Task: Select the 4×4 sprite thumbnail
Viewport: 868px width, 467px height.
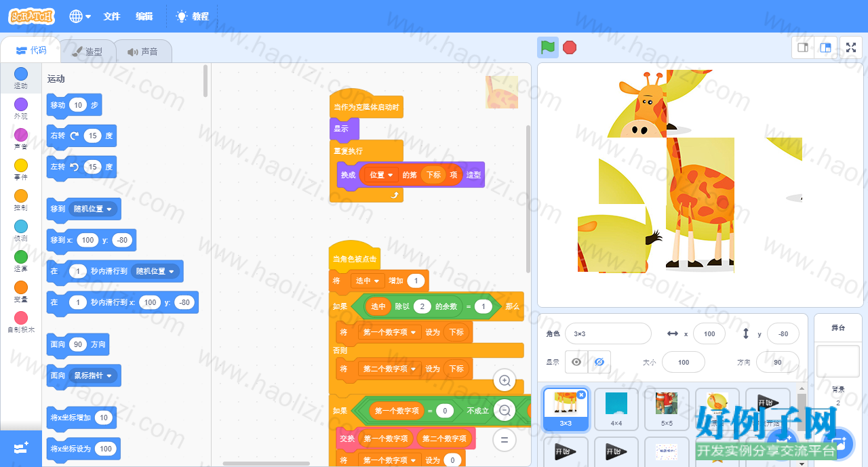Action: (x=616, y=409)
